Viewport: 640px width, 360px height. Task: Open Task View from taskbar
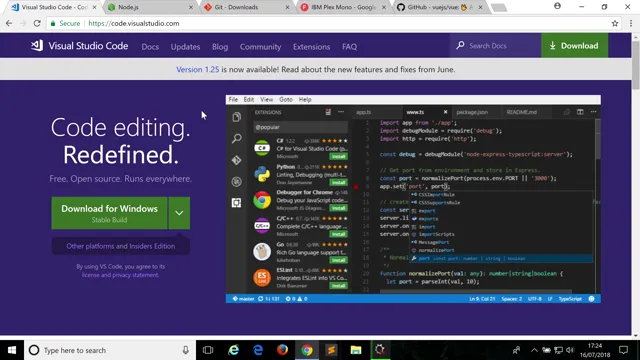point(208,350)
